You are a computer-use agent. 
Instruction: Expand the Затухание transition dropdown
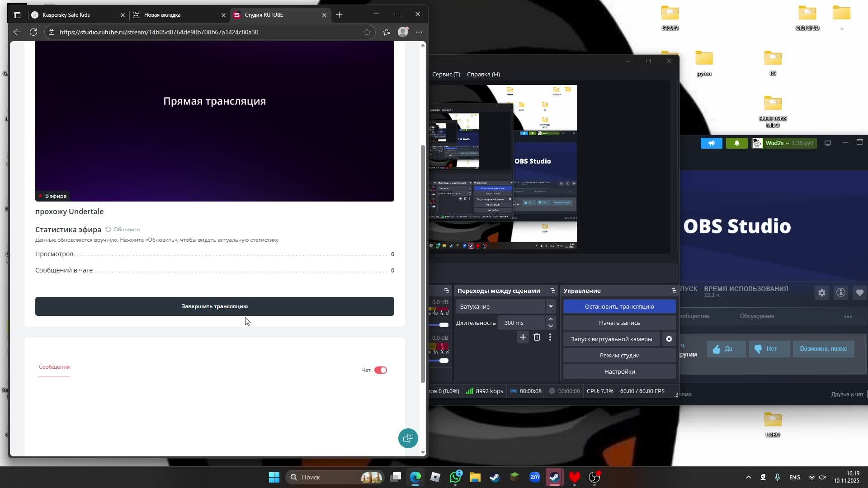[550, 306]
